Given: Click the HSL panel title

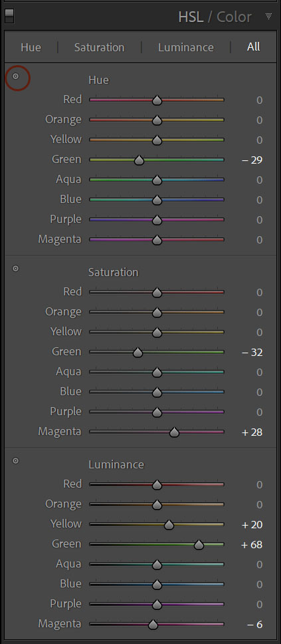Looking at the screenshot, I should [191, 17].
